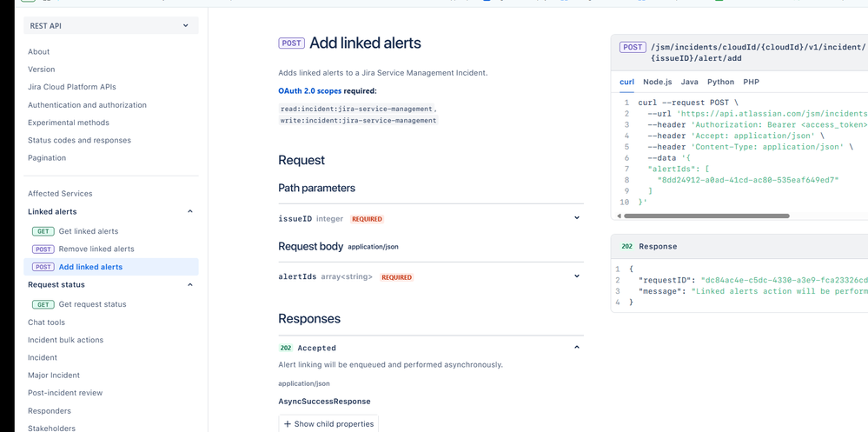Expand the alertIds request body details
Viewport: 868px width, 432px height.
click(x=577, y=276)
